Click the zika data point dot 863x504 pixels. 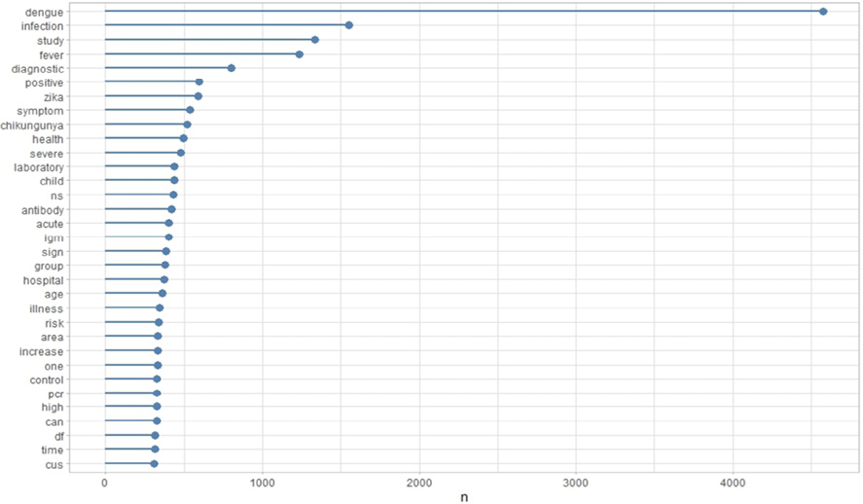(x=198, y=96)
